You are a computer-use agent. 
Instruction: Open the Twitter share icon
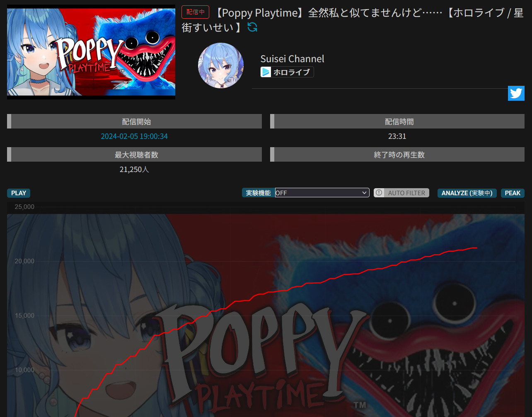[x=516, y=93]
